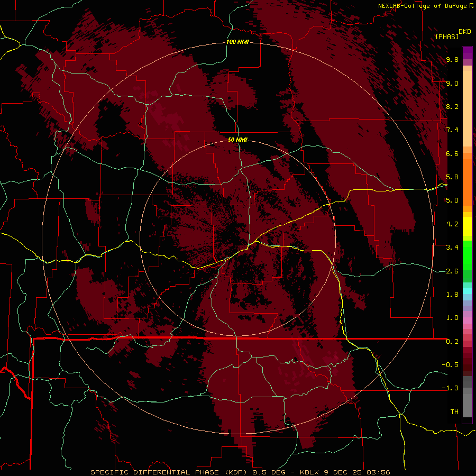Click the 3.4 value on the scale
This screenshot has height=476, width=476.
pyautogui.click(x=452, y=248)
